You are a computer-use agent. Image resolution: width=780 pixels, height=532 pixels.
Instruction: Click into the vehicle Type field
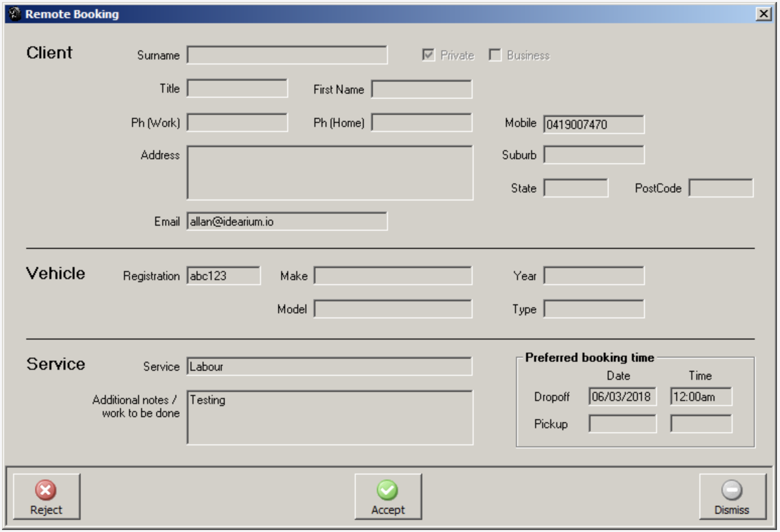pos(594,309)
